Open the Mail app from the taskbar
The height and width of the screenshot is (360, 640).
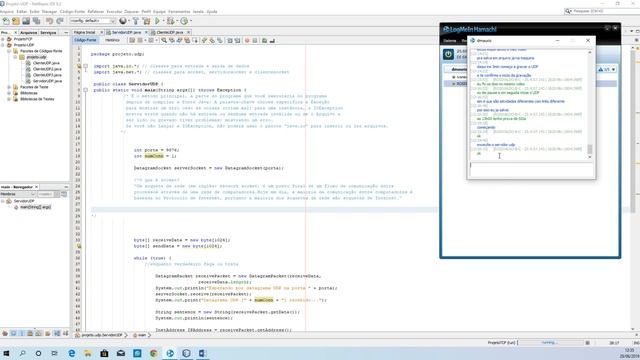[x=121, y=353]
